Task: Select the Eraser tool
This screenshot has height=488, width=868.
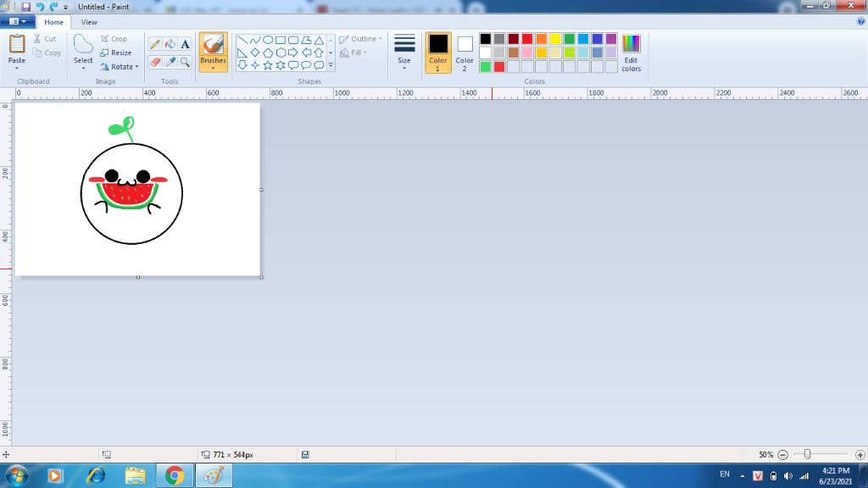Action: click(x=155, y=62)
